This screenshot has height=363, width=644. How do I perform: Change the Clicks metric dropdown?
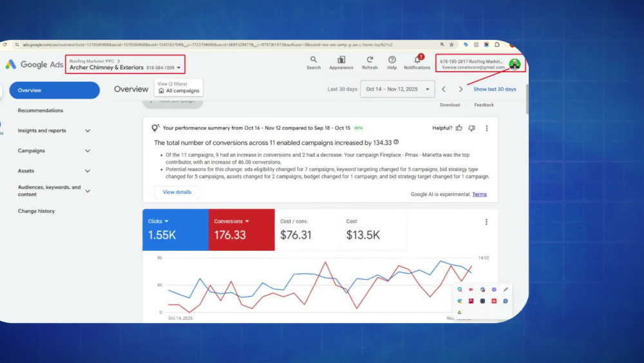pyautogui.click(x=158, y=221)
